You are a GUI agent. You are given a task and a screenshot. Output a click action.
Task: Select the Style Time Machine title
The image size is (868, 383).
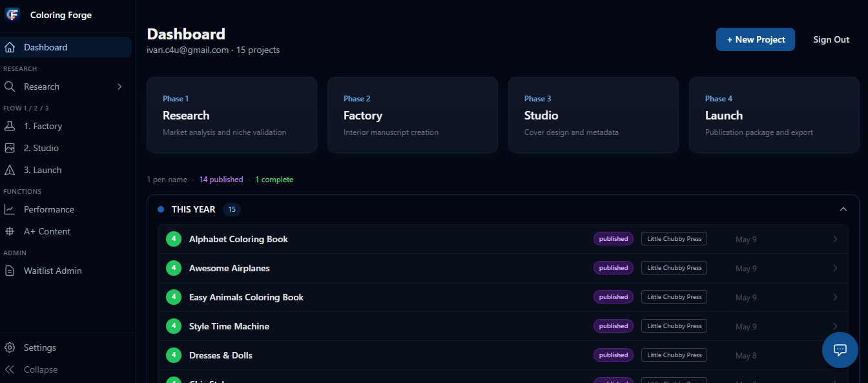coord(229,326)
